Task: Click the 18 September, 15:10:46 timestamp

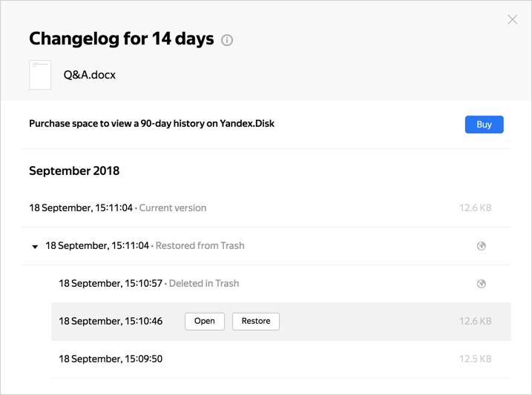Action: tap(111, 321)
